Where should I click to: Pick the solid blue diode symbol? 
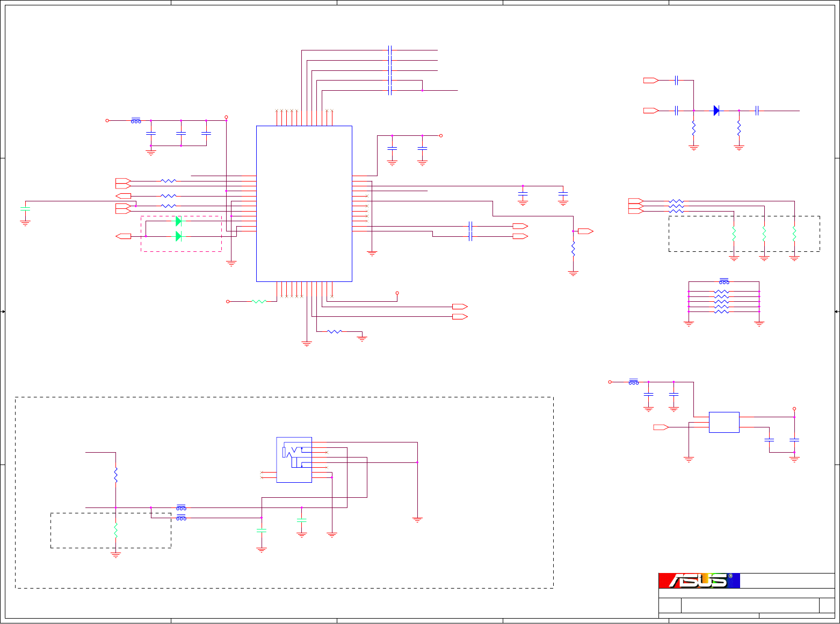click(x=716, y=111)
